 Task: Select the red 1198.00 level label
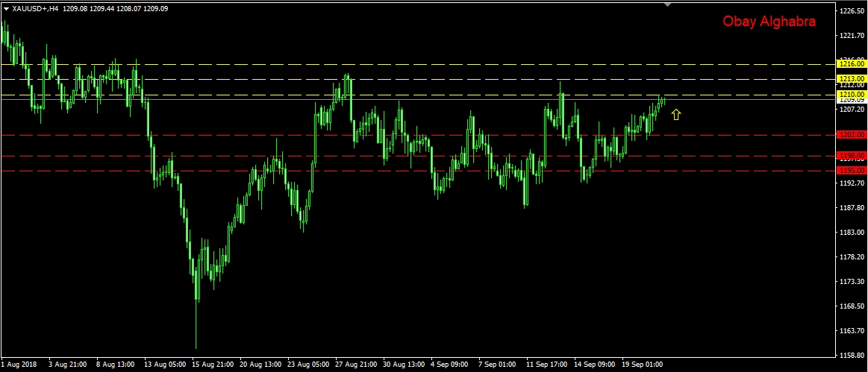(852, 156)
